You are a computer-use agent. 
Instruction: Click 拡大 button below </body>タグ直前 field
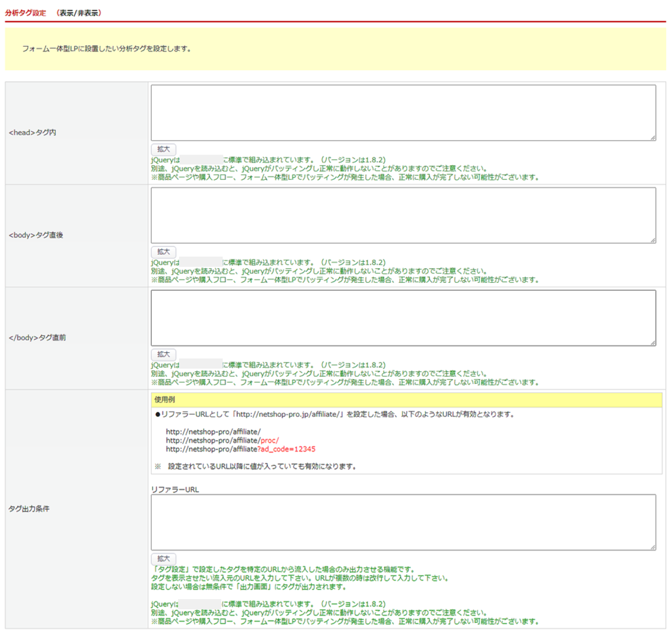tap(164, 354)
